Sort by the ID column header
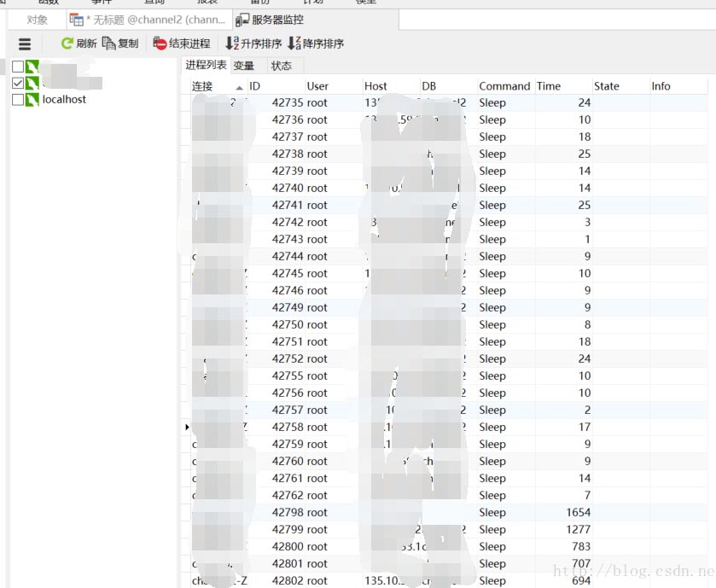 tap(254, 86)
